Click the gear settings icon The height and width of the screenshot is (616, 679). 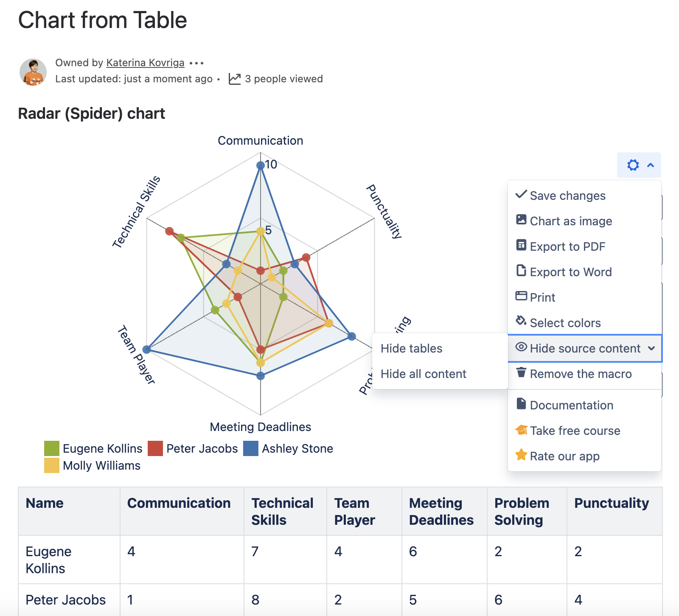[x=633, y=165]
